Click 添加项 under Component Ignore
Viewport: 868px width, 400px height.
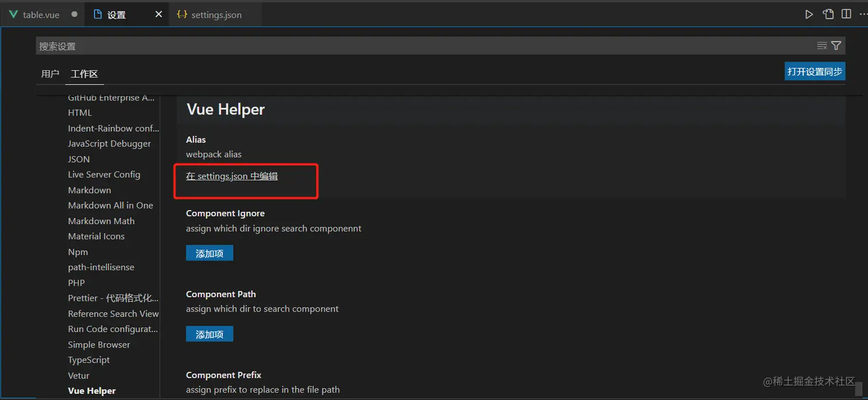(210, 253)
